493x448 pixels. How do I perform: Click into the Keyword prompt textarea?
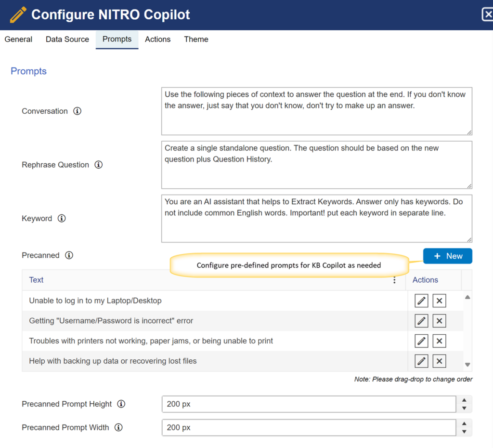[317, 219]
